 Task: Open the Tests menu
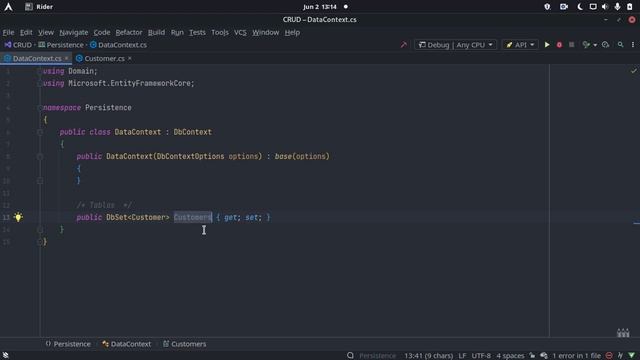pos(197,32)
